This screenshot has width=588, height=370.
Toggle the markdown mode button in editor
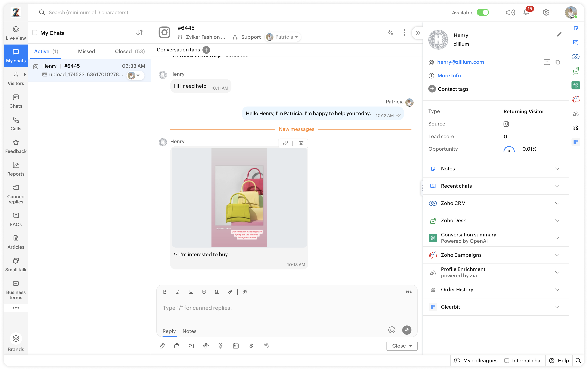[409, 292]
